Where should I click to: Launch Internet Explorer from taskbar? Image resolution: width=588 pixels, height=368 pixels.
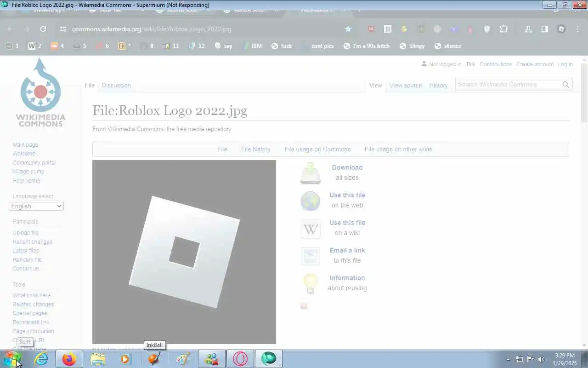tap(41, 359)
